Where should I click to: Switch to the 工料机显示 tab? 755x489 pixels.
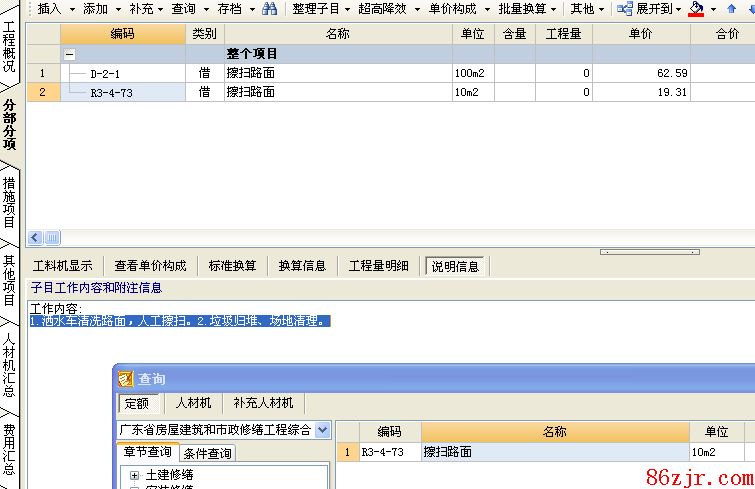[x=63, y=266]
